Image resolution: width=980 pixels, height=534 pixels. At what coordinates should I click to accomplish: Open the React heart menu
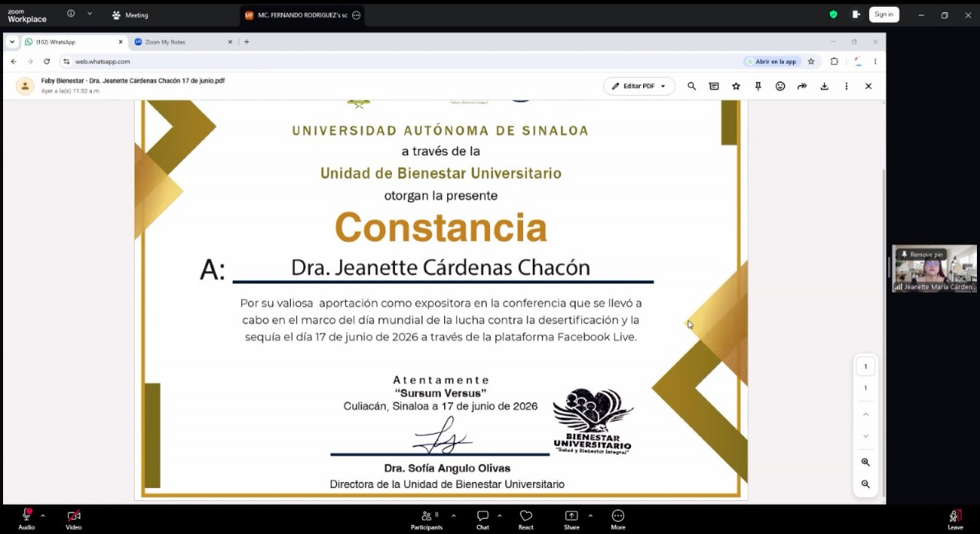[x=526, y=519]
